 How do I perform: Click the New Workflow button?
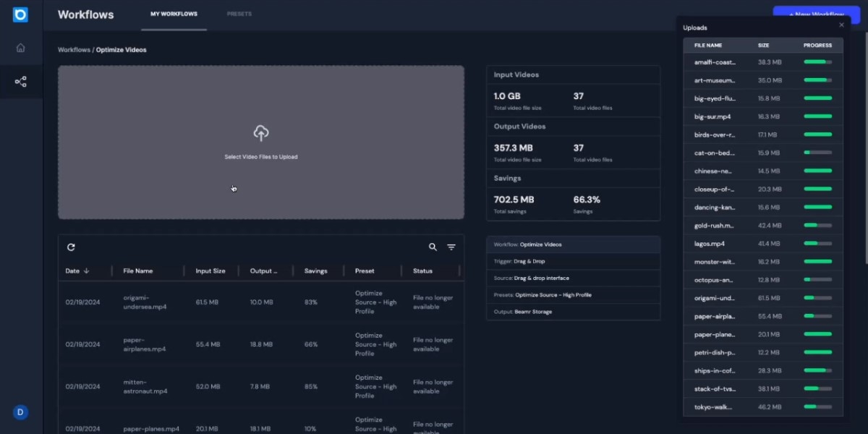point(814,14)
